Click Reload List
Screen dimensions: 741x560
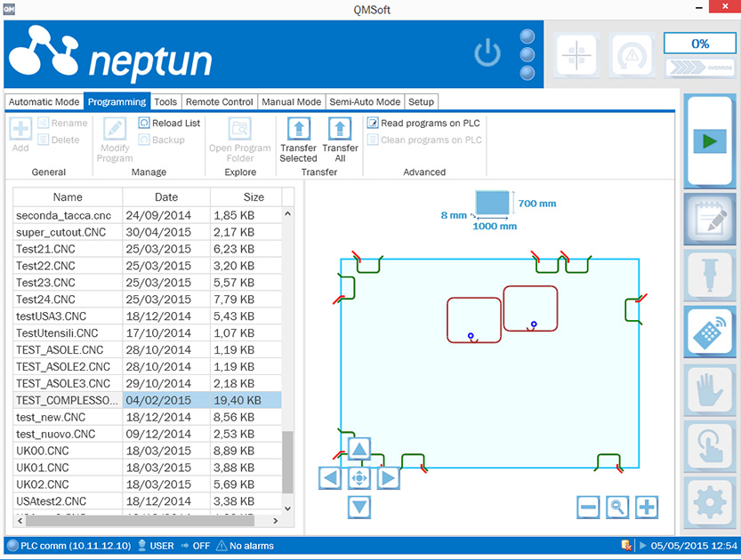pos(170,124)
